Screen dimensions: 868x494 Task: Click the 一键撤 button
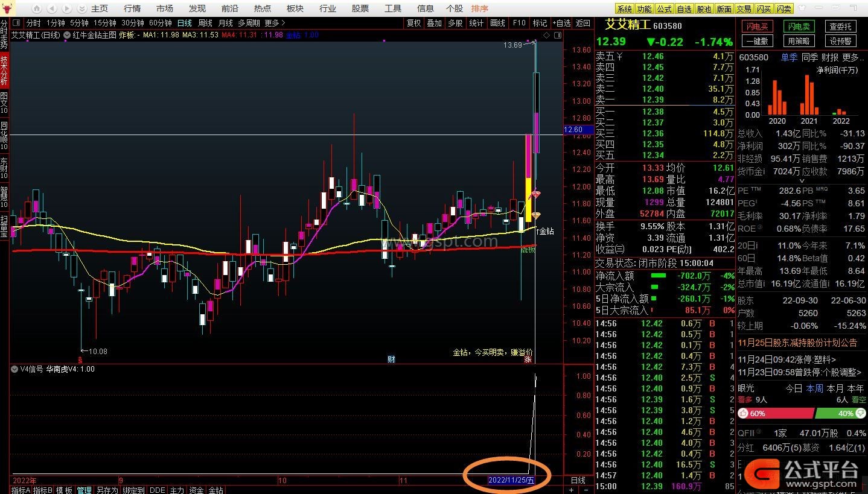tap(756, 41)
